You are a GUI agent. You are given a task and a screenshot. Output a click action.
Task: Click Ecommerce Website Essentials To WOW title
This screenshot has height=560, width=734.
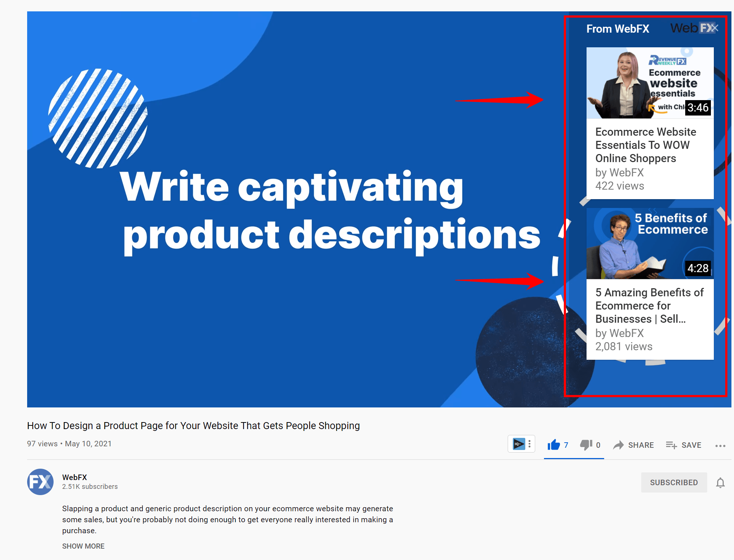tap(646, 145)
